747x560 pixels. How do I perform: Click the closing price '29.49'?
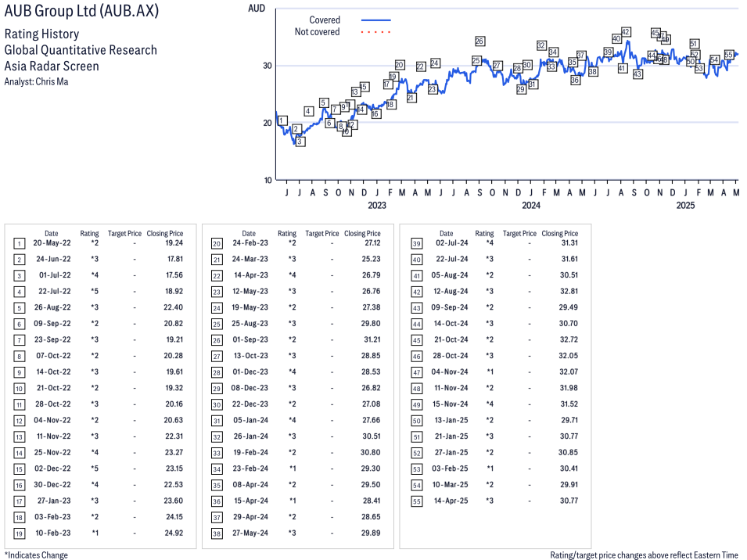[x=569, y=307]
